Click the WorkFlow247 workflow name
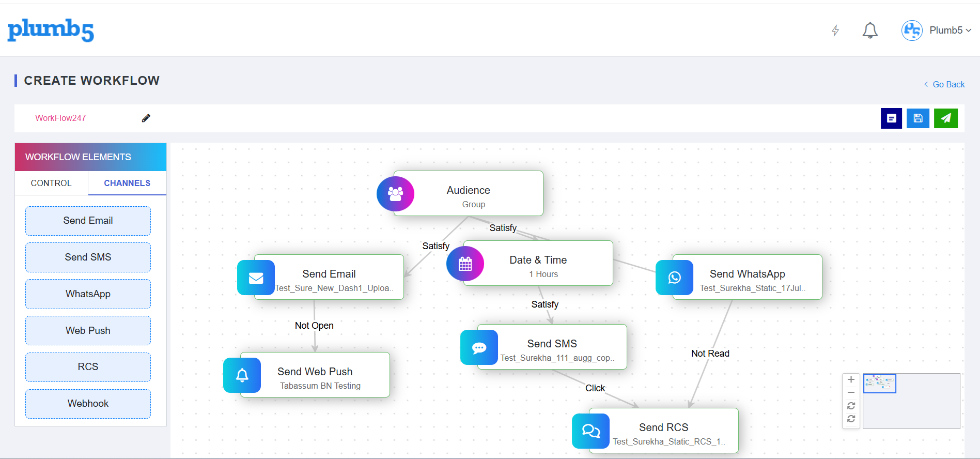This screenshot has width=980, height=459. point(60,118)
